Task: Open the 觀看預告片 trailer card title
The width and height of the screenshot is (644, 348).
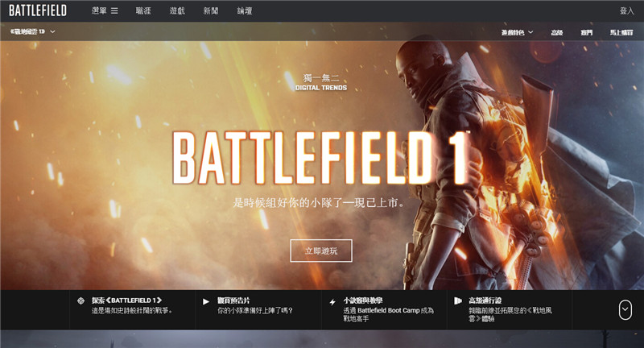Action: pos(233,300)
